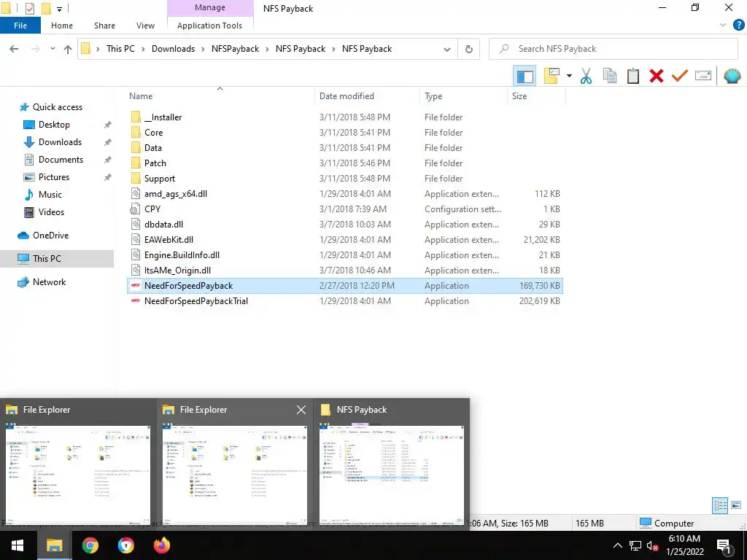747x560 pixels.
Task: Switch to the details view layout
Action: click(720, 505)
